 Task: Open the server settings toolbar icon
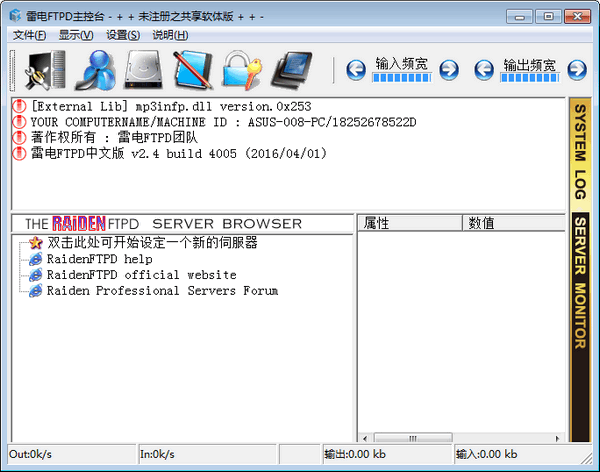point(45,70)
